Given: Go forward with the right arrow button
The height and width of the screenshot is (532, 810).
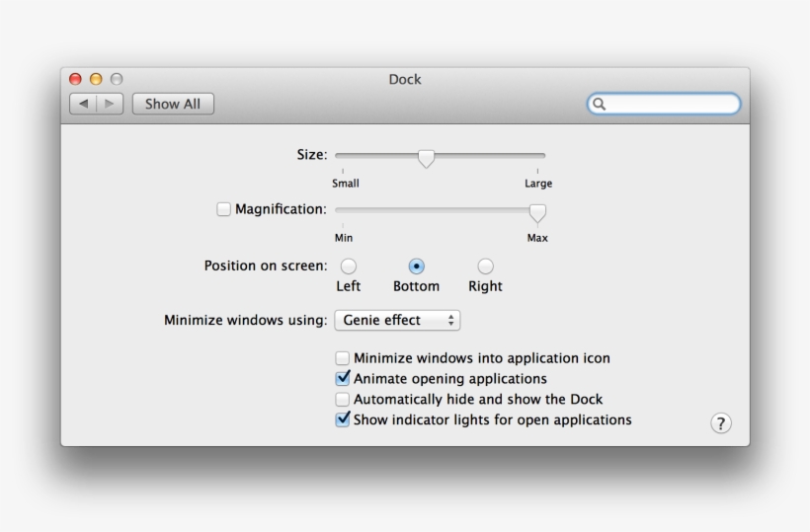Looking at the screenshot, I should tap(110, 104).
